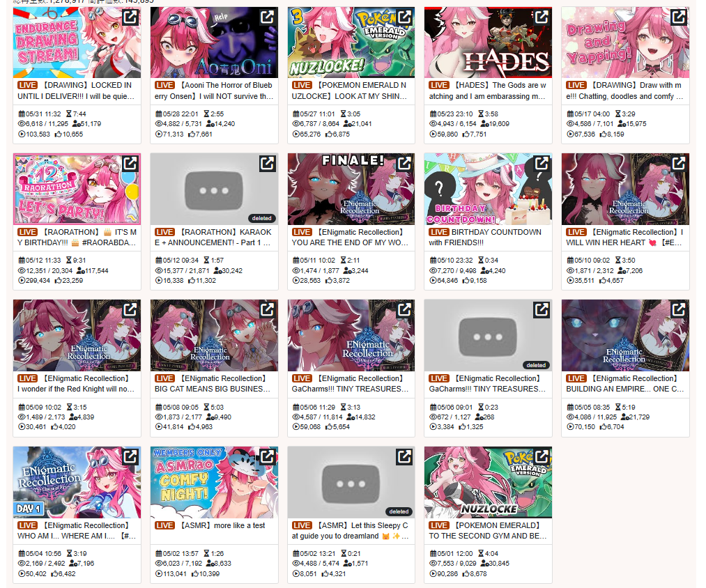706x588 pixels.
Task: Click external link icon on Raorathon Let's Party card
Action: pyautogui.click(x=130, y=164)
